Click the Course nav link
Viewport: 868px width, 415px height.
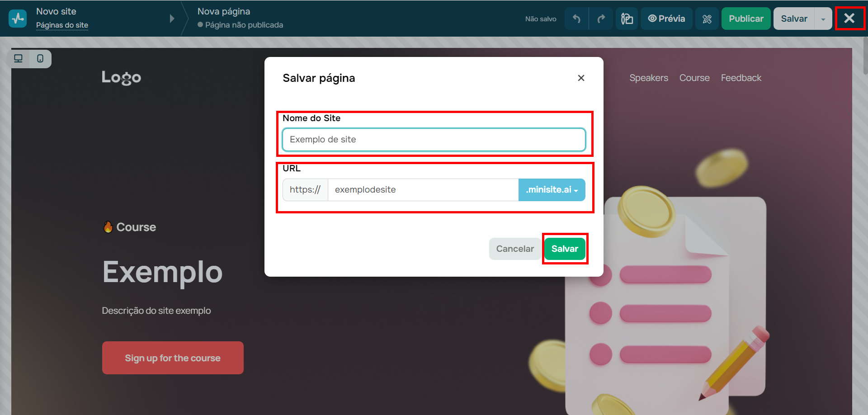(x=694, y=78)
